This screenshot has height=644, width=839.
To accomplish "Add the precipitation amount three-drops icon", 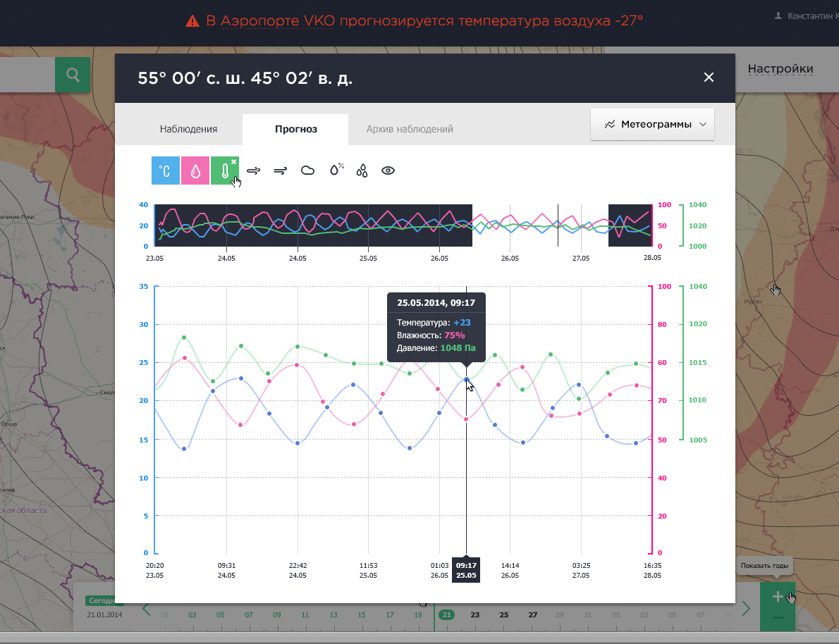I will (362, 171).
